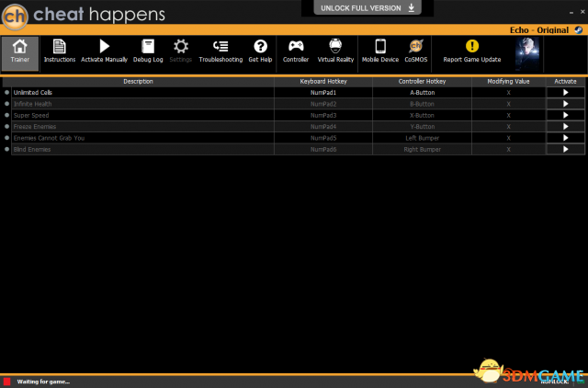
Task: Click the NumPad3 keyboard hotkey cell
Action: (x=323, y=115)
